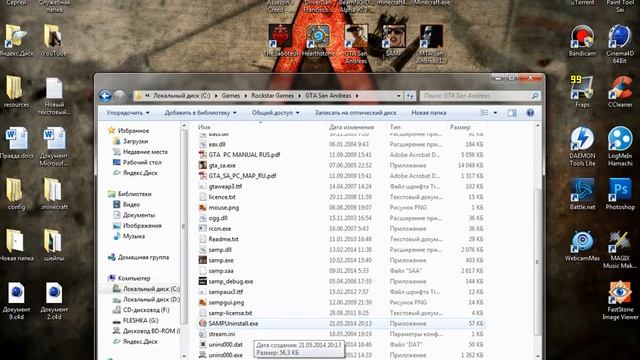Image resolution: width=640 pixels, height=360 pixels.
Task: Open the Упорядочить dropdown menu
Action: click(128, 113)
